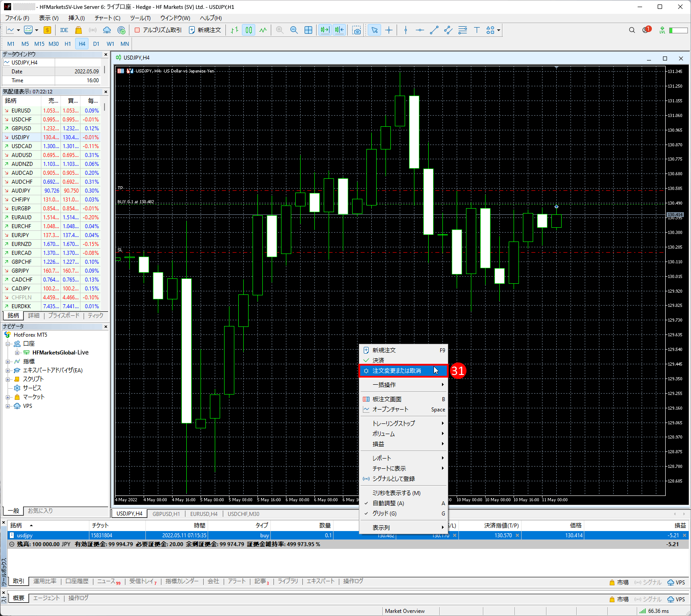Image resolution: width=691 pixels, height=616 pixels.
Task: Click the zoom out magnifier icon
Action: point(294,30)
